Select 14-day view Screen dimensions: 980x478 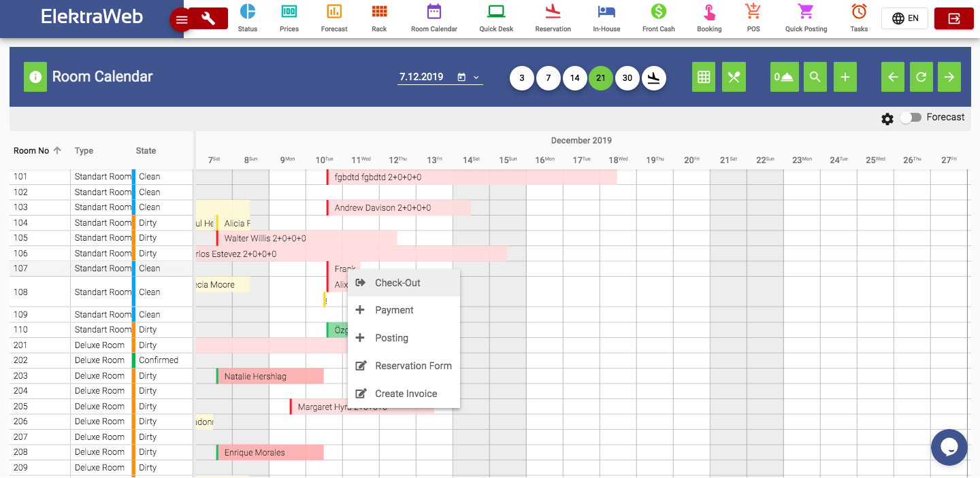[574, 78]
